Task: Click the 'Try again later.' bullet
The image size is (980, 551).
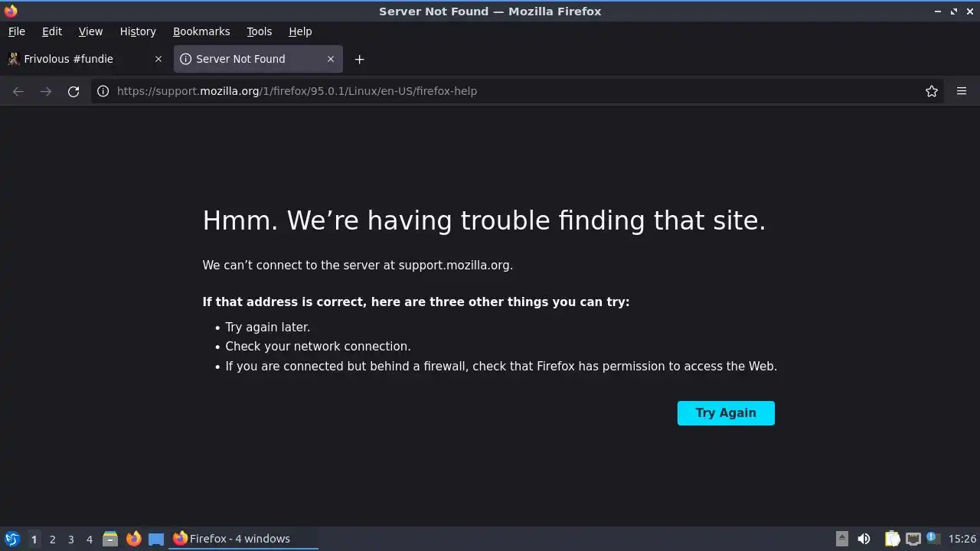Action: (268, 328)
